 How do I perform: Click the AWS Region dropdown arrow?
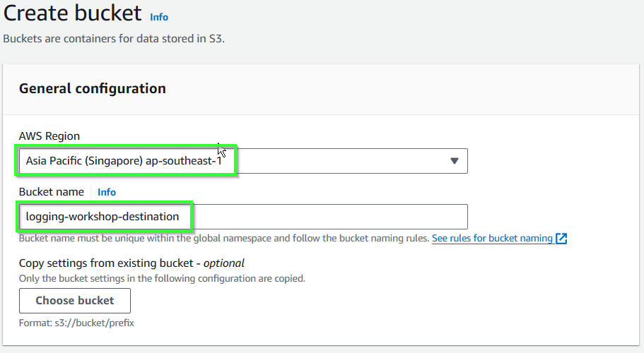pyautogui.click(x=455, y=161)
